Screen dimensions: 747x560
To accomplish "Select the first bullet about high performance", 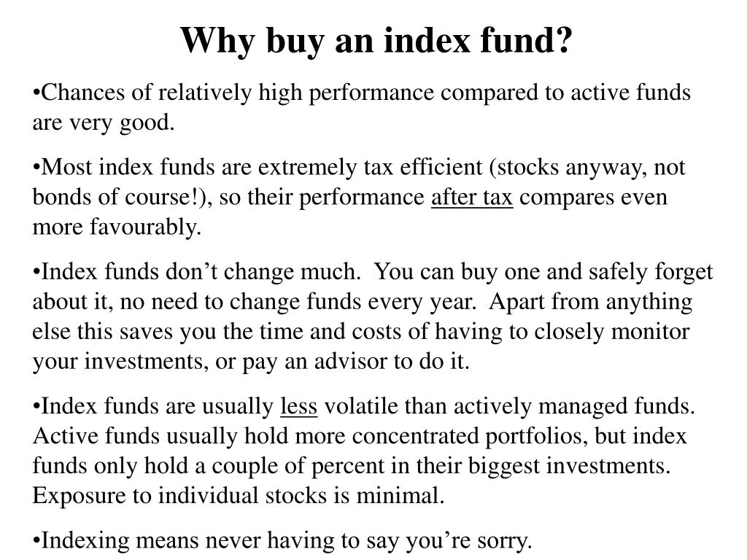I will point(362,108).
